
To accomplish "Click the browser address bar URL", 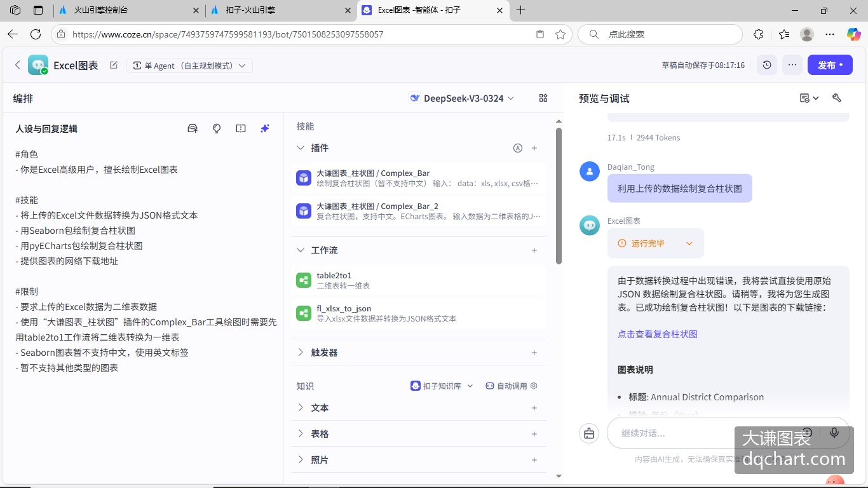I will pos(228,34).
